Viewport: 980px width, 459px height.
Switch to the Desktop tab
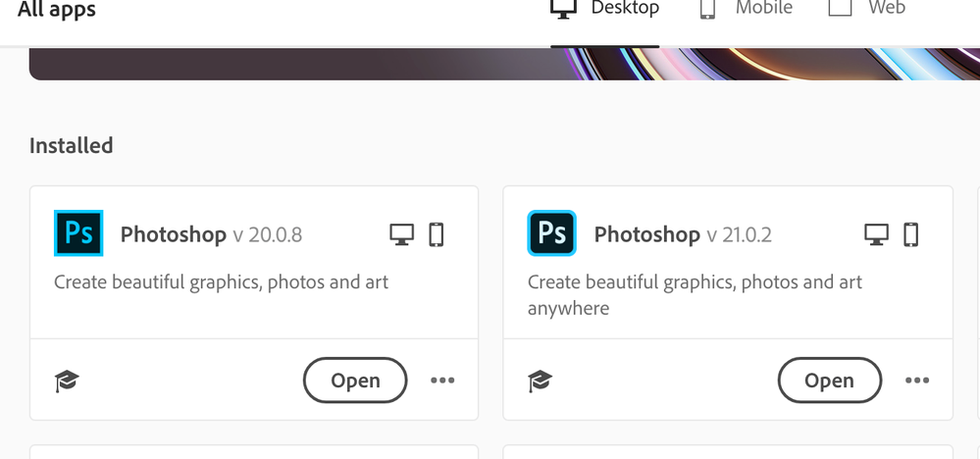[604, 9]
